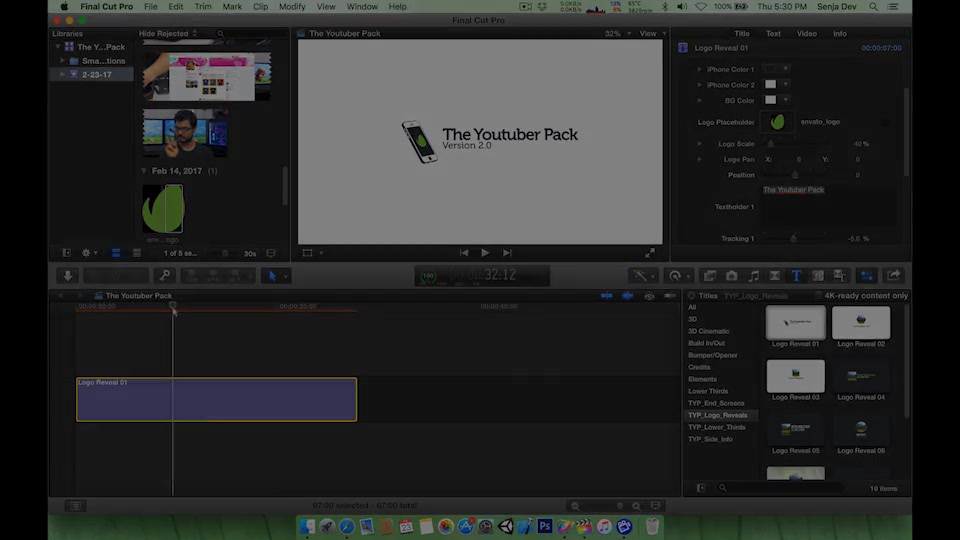
Task: Open the keyword editor key icon
Action: [165, 276]
